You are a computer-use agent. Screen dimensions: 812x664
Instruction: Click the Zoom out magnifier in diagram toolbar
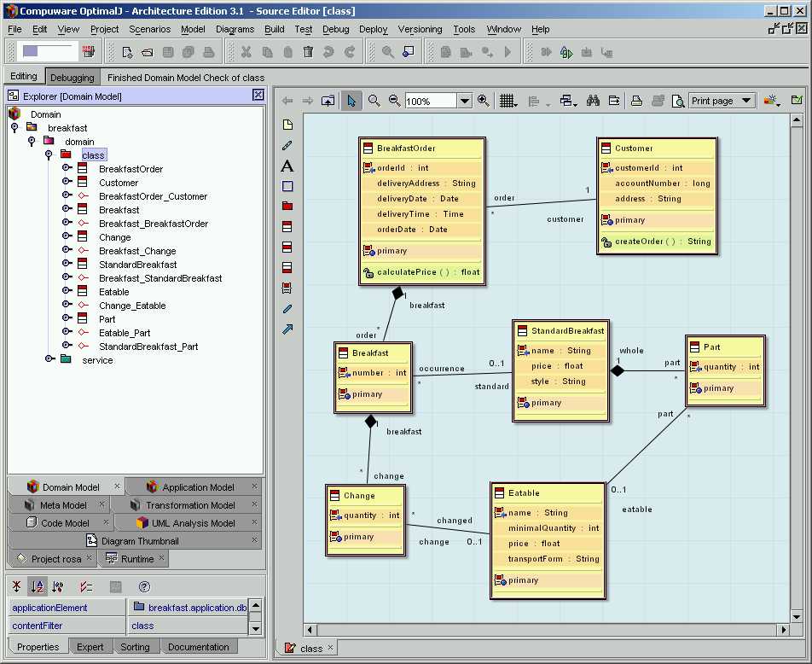pos(394,101)
